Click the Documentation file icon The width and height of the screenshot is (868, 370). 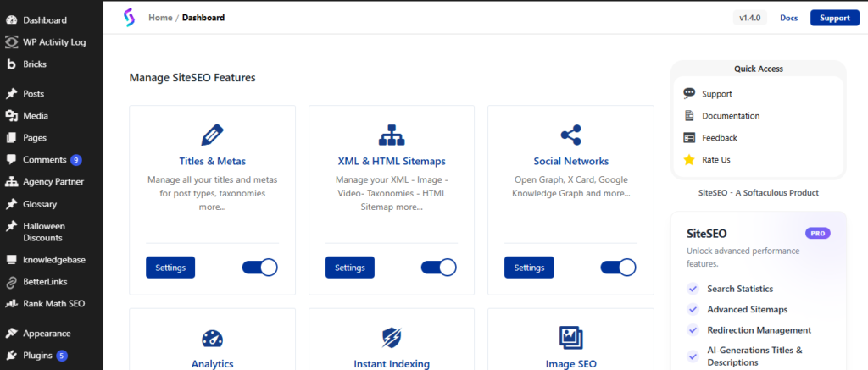pos(689,116)
